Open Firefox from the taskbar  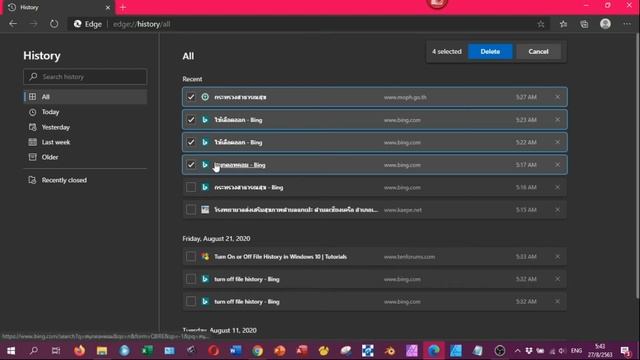coord(80,350)
